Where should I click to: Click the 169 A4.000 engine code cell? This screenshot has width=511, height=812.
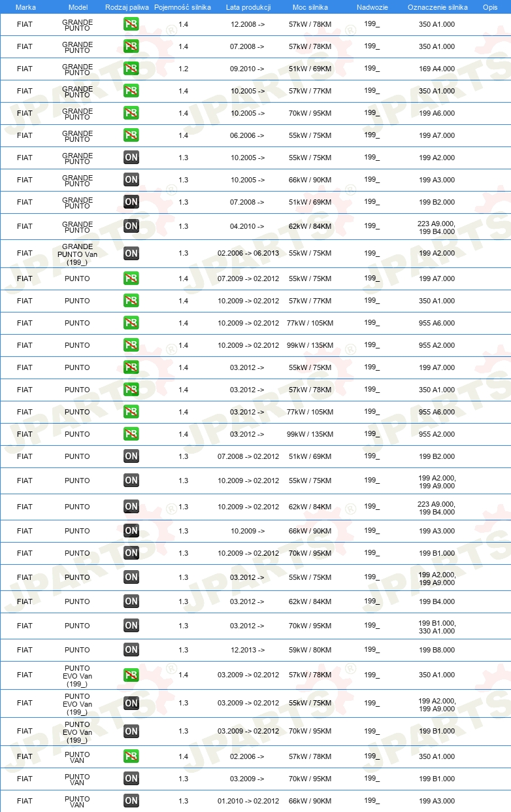pos(437,69)
